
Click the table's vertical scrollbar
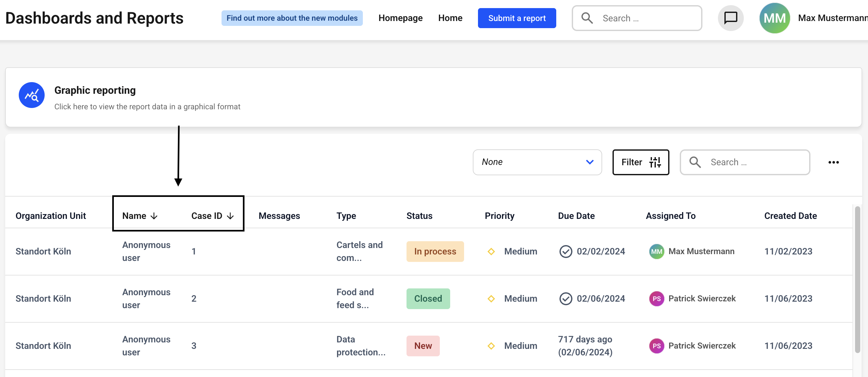click(857, 280)
